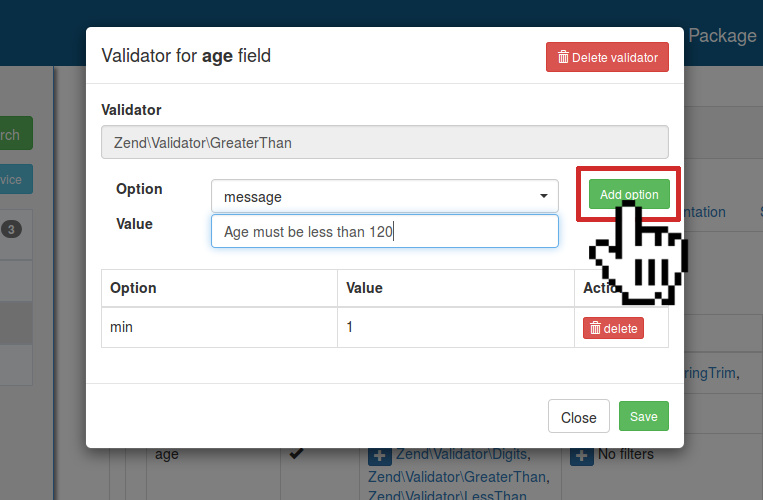This screenshot has width=763, height=500.
Task: Click plus icon beside No filters
Action: coord(582,456)
